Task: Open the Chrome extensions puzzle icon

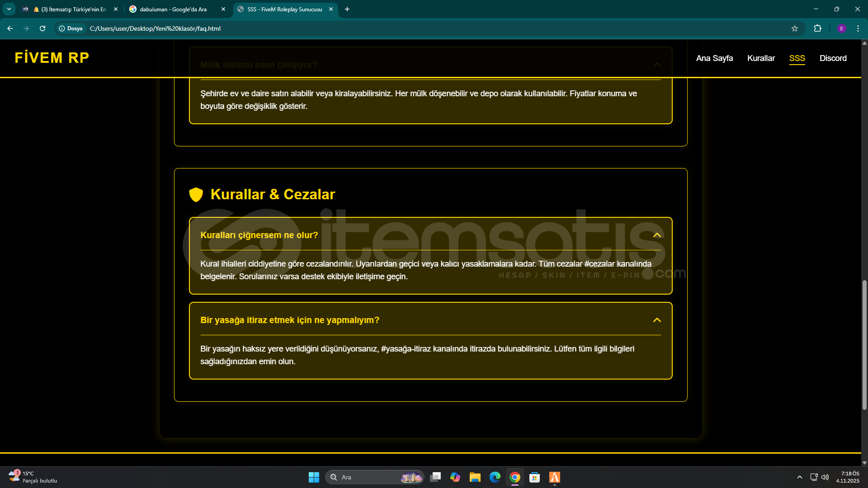Action: click(x=817, y=28)
